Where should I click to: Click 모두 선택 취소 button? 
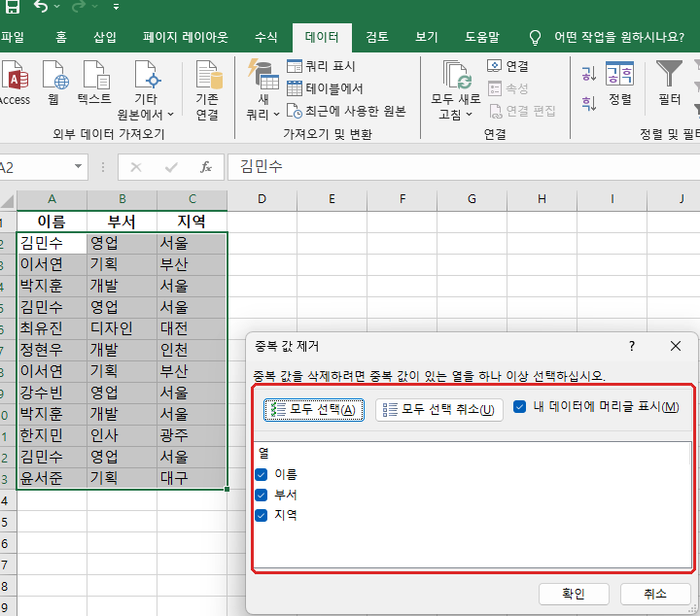[x=439, y=410]
